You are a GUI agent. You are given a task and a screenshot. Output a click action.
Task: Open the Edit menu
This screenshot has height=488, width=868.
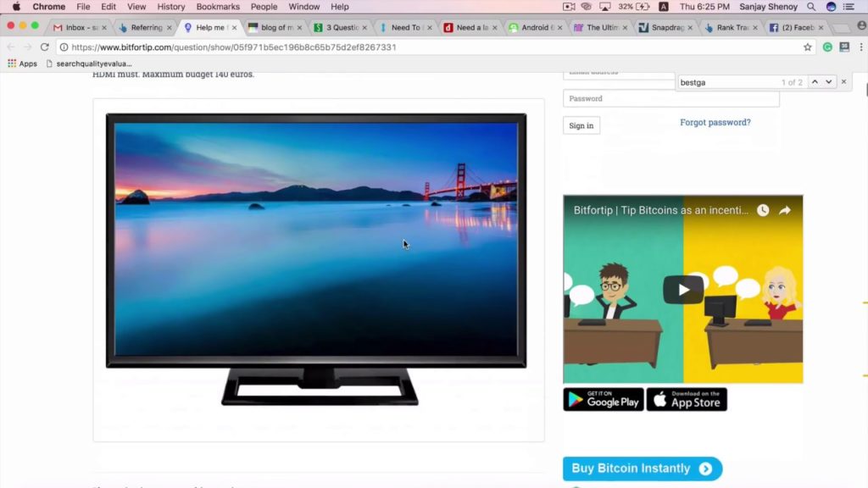(x=108, y=7)
